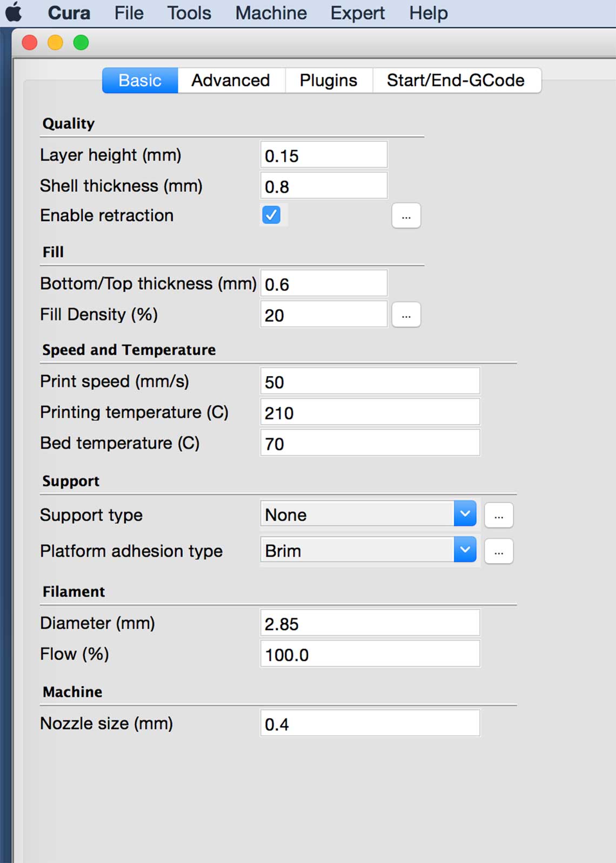Open retraction settings ellipsis button

click(406, 216)
